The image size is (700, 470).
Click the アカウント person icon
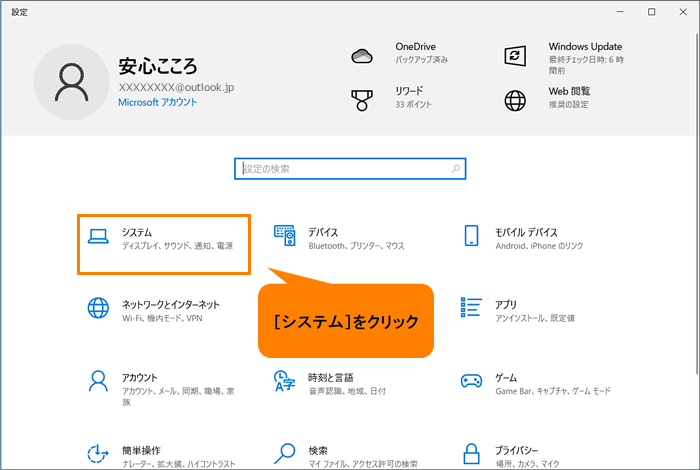(x=98, y=381)
